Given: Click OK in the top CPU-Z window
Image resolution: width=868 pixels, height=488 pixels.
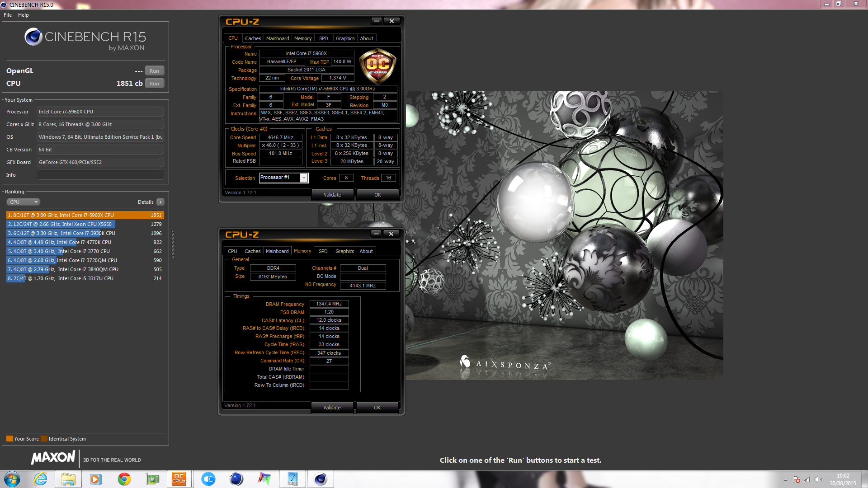Looking at the screenshot, I should pyautogui.click(x=377, y=195).
